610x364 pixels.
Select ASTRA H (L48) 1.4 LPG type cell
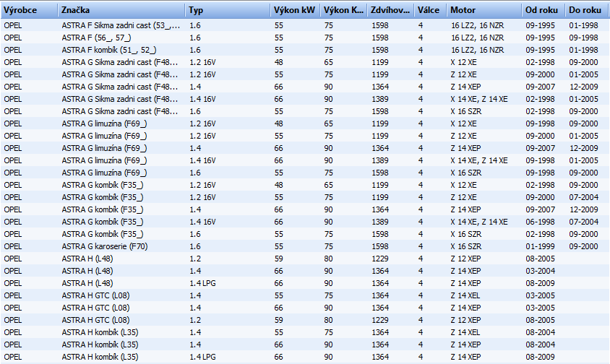pyautogui.click(x=202, y=283)
